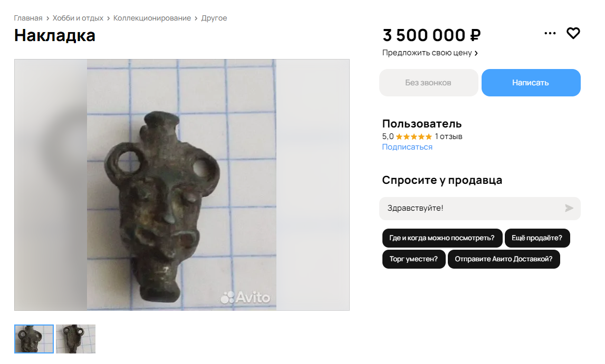Send the message with arrow icon
This screenshot has width=605, height=364.
[x=569, y=209]
